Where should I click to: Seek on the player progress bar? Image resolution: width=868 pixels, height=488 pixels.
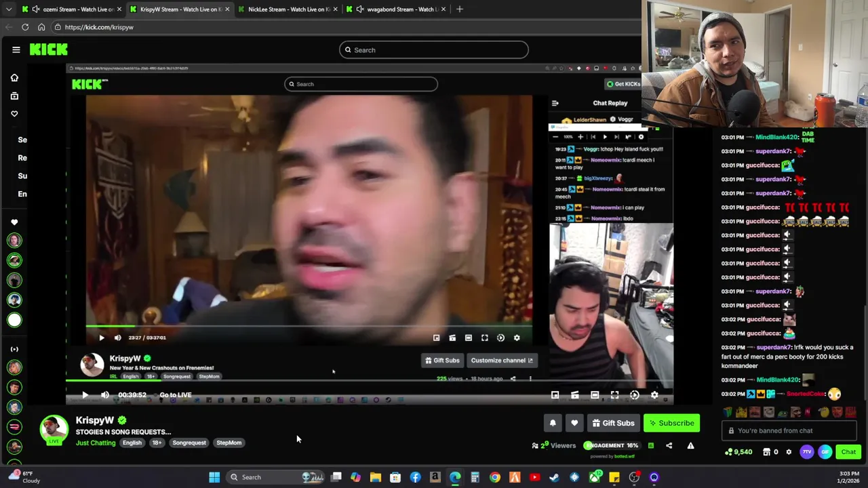click(370, 381)
